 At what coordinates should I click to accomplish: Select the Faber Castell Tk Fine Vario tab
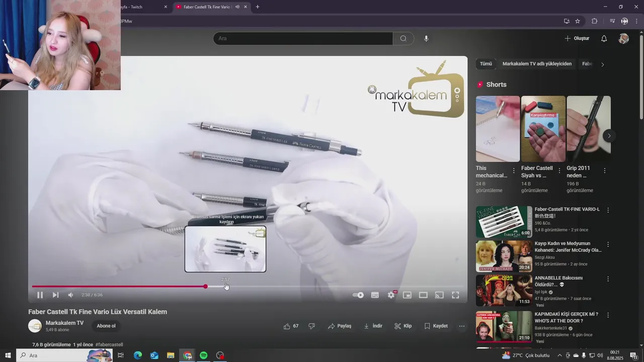[206, 7]
